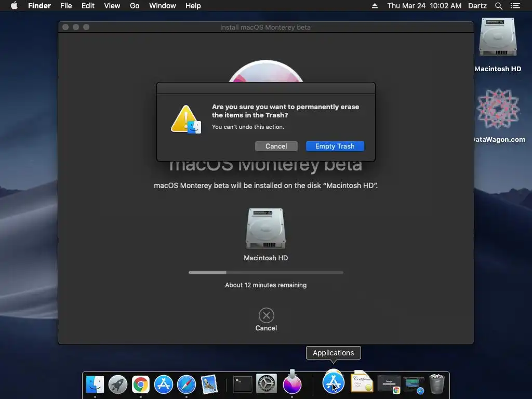
Task: Click the Applications tooltip label
Action: pyautogui.click(x=333, y=353)
